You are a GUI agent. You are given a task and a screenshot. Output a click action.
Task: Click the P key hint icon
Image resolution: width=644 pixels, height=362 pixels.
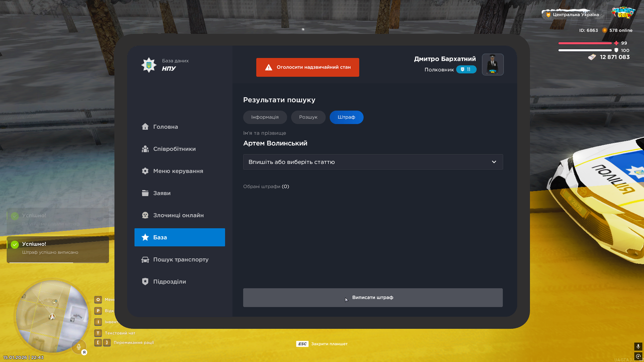98,311
